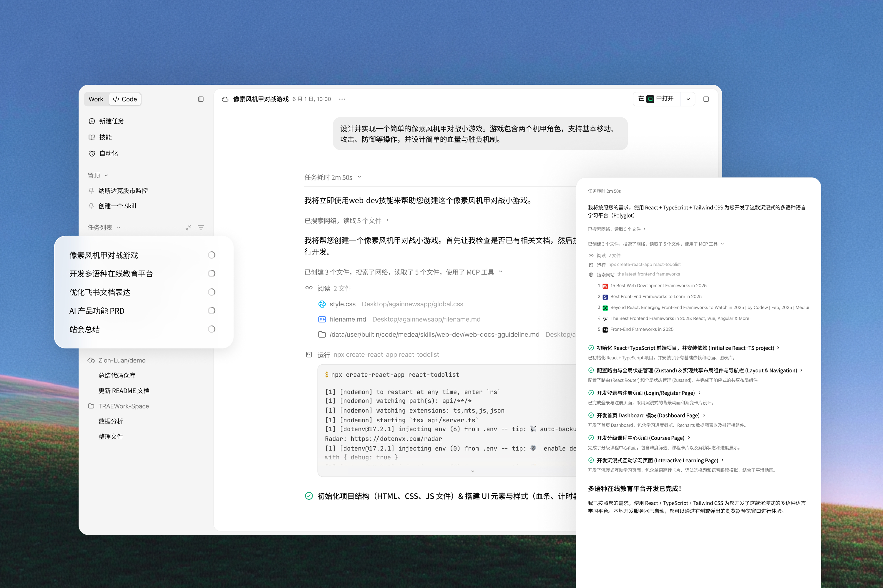Image resolution: width=883 pixels, height=588 pixels.
Task: Click green check beside 初始化项目结构 step
Action: (309, 496)
